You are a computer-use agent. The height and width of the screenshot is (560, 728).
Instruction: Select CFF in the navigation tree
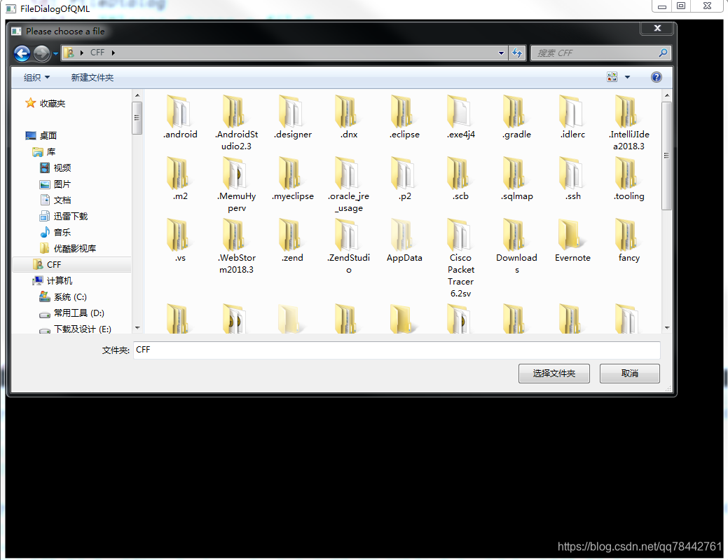(x=47, y=264)
